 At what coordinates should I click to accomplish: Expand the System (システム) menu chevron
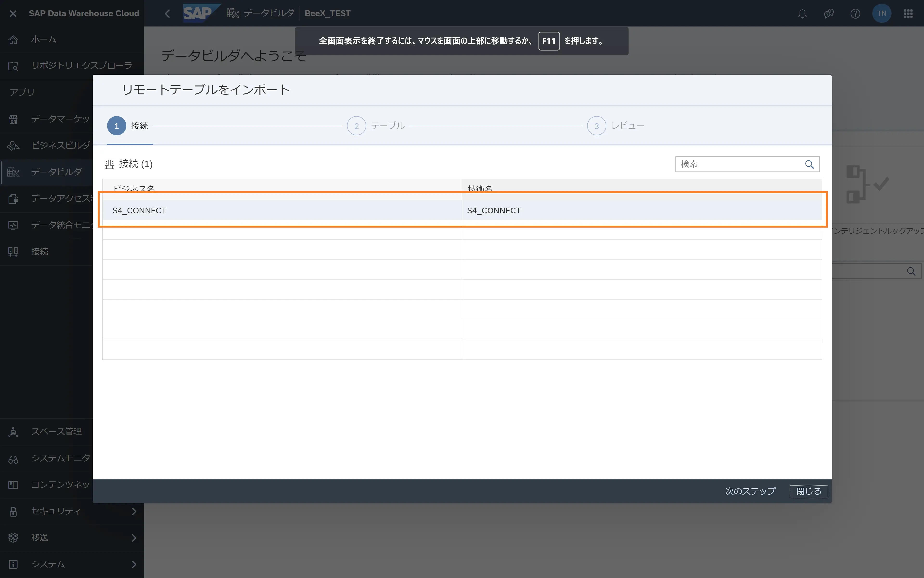tap(134, 564)
